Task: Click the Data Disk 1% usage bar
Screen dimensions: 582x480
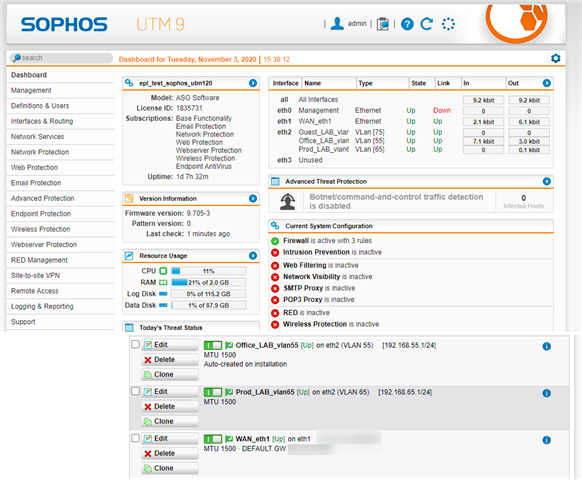Action: (x=209, y=306)
